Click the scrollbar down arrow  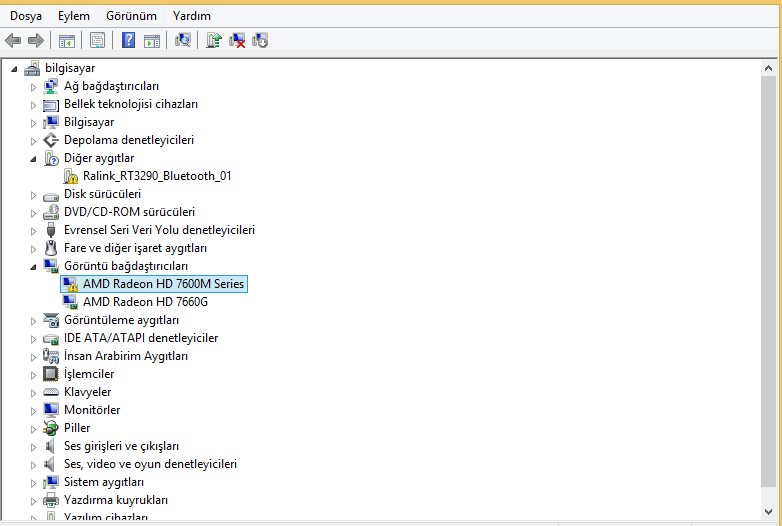(x=768, y=511)
